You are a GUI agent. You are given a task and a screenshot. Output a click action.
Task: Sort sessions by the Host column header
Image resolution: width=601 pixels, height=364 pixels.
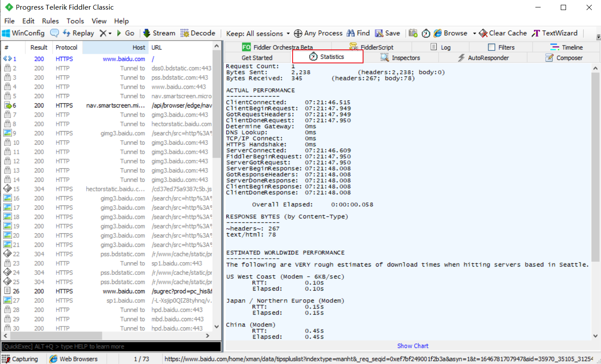point(115,47)
